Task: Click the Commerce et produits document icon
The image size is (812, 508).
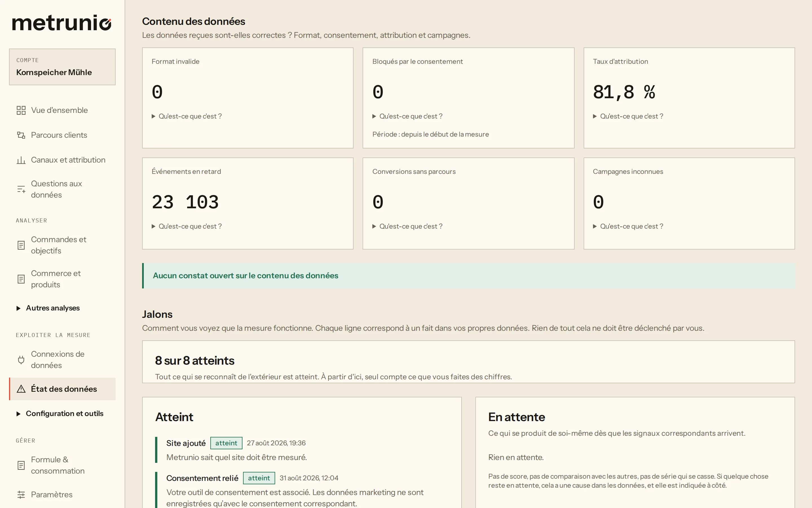Action: click(x=21, y=279)
